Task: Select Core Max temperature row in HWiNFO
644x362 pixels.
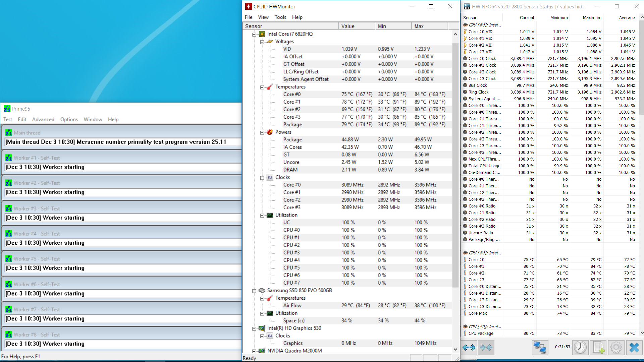Action: 549,313
